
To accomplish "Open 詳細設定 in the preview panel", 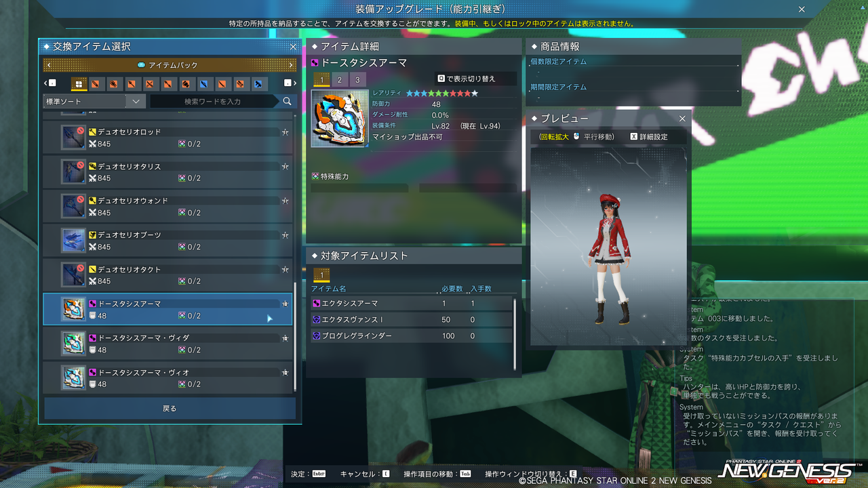I will click(649, 136).
